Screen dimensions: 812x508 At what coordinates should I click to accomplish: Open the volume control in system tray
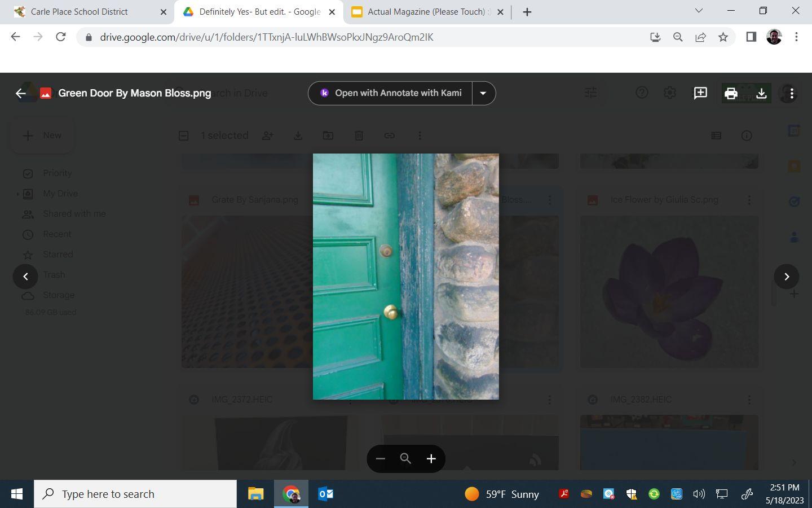click(x=699, y=494)
